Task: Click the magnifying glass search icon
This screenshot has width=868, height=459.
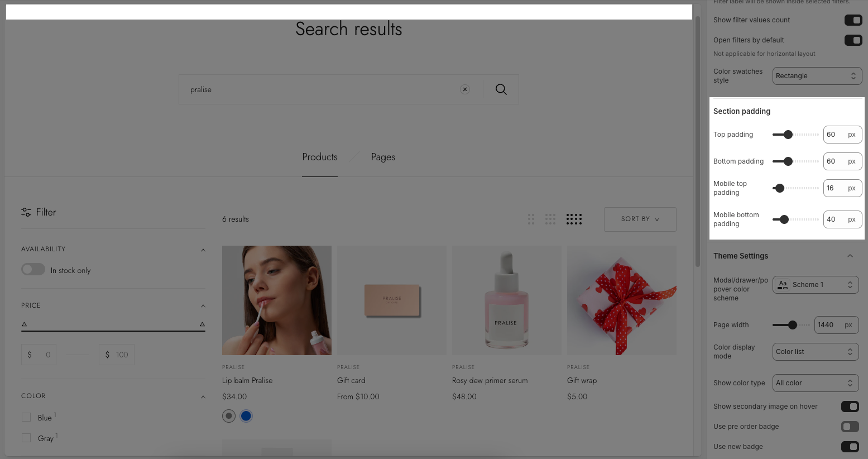Action: (x=501, y=89)
